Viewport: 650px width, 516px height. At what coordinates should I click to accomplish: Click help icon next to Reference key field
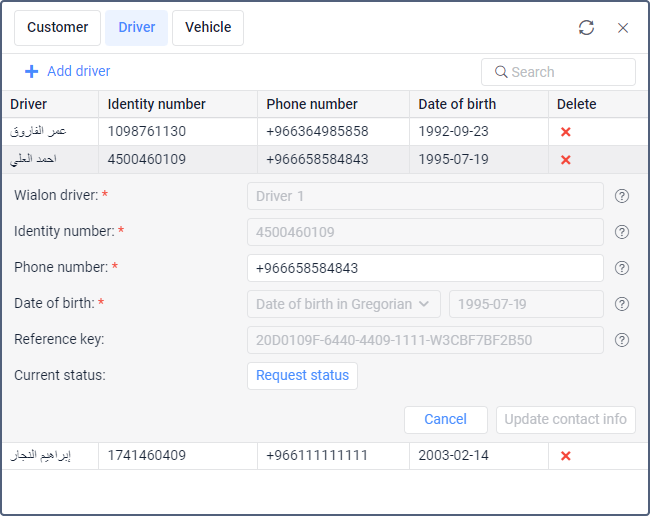coord(622,340)
